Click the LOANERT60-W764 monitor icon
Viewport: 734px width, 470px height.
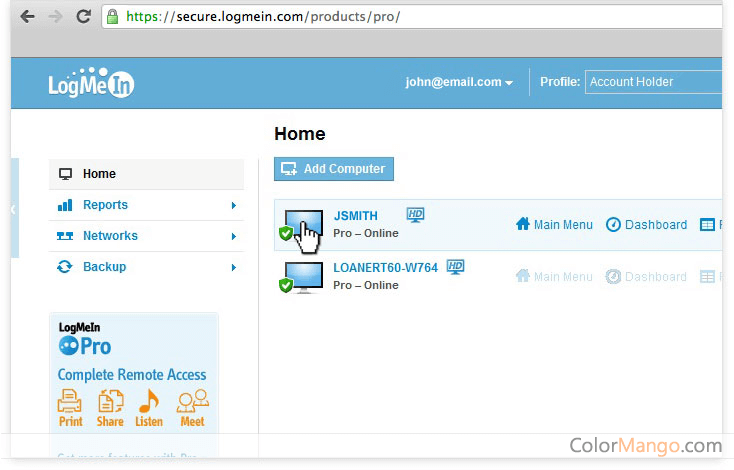click(303, 277)
